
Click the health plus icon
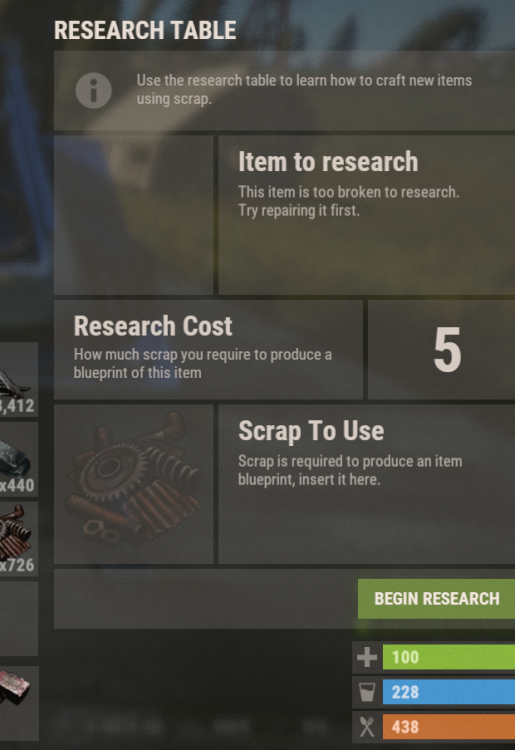pyautogui.click(x=367, y=657)
